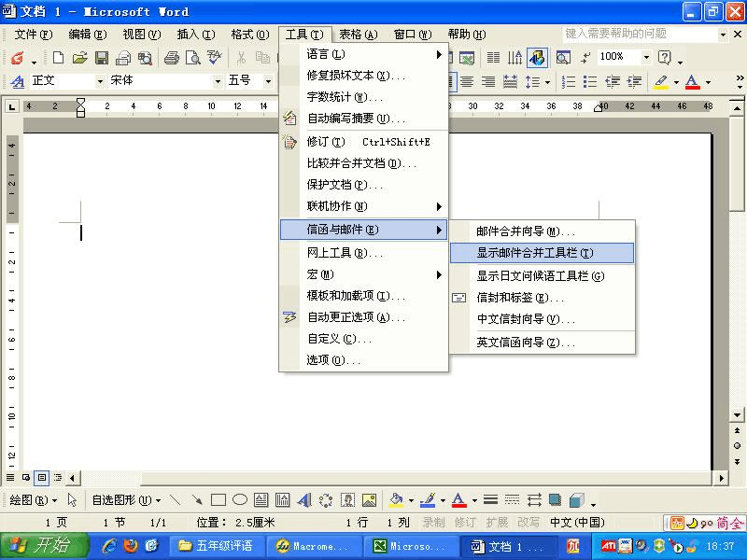This screenshot has height=560, width=747.
Task: Apply bulleted list formatting
Action: 590,82
